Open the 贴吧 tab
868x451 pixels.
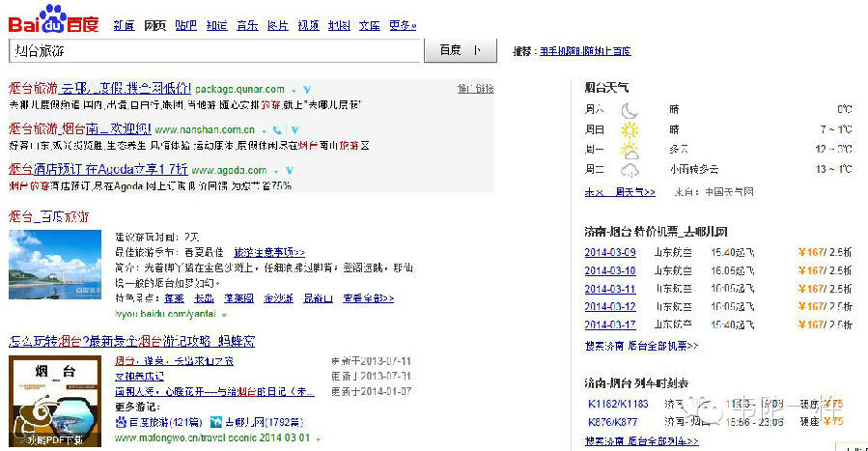(x=186, y=25)
